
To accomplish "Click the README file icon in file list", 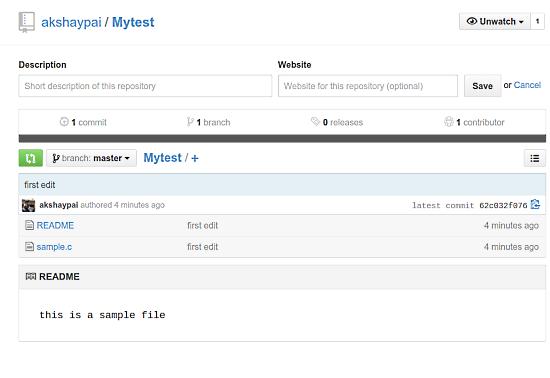I will click(x=29, y=225).
